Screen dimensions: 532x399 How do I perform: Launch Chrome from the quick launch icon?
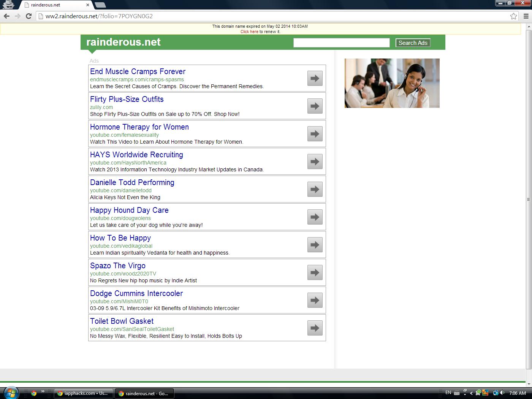coord(34,393)
